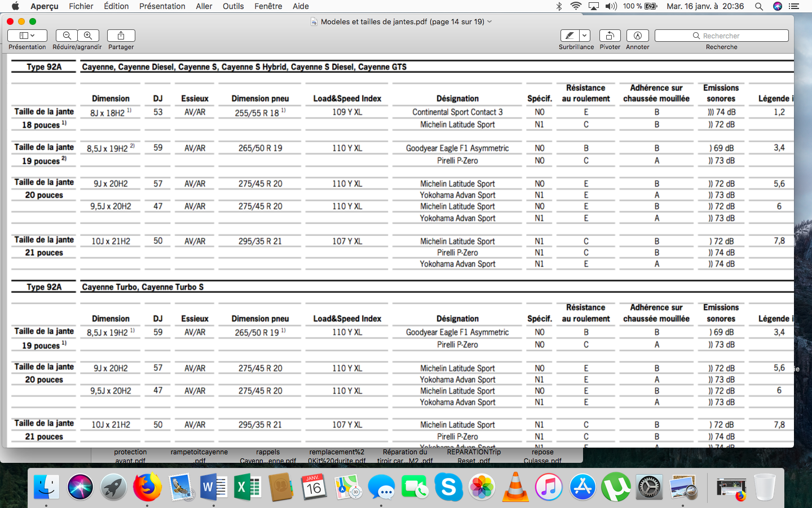Viewport: 812px width, 508px height.
Task: Open the Apple menu
Action: (x=15, y=6)
